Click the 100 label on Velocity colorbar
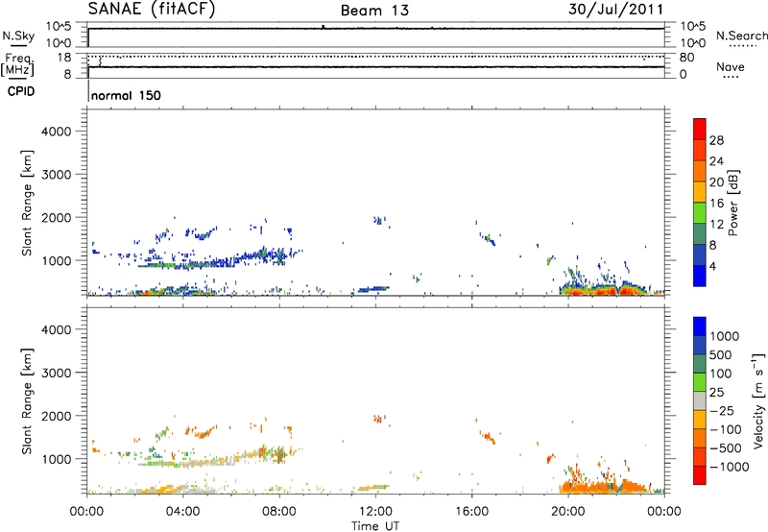The height and width of the screenshot is (532, 768). (721, 374)
